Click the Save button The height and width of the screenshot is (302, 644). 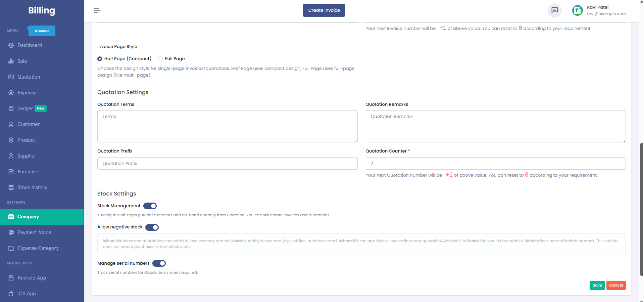(597, 285)
